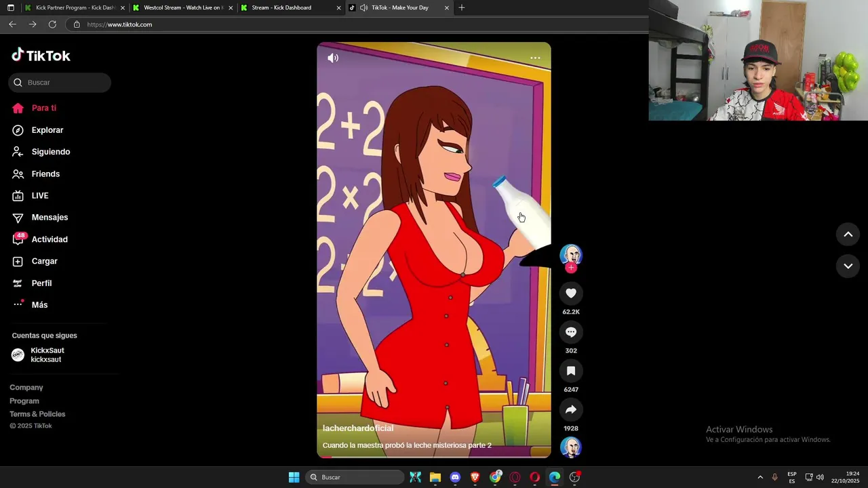Open Brave browser from taskbar
The height and width of the screenshot is (488, 868).
click(475, 478)
